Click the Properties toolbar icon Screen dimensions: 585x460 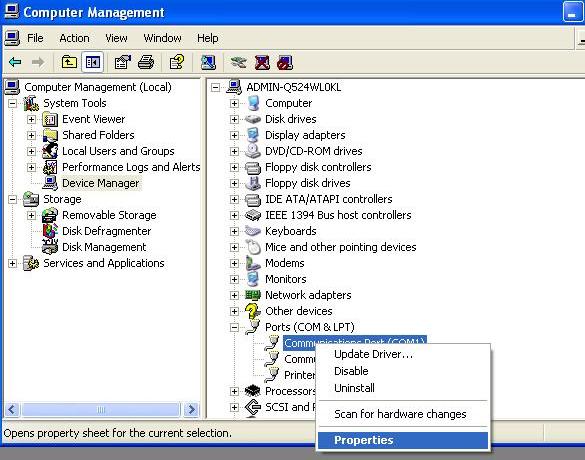[x=122, y=62]
